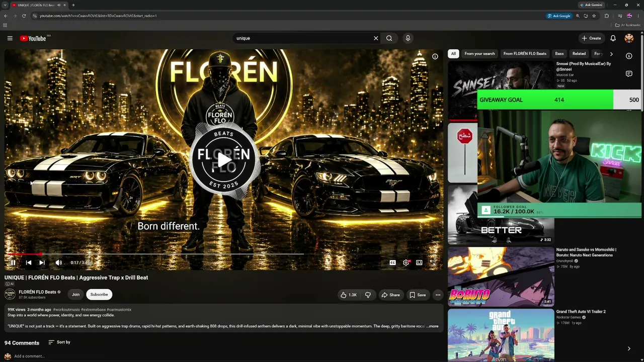Image resolution: width=644 pixels, height=362 pixels.
Task: Expand description with ...more
Action: 433,326
